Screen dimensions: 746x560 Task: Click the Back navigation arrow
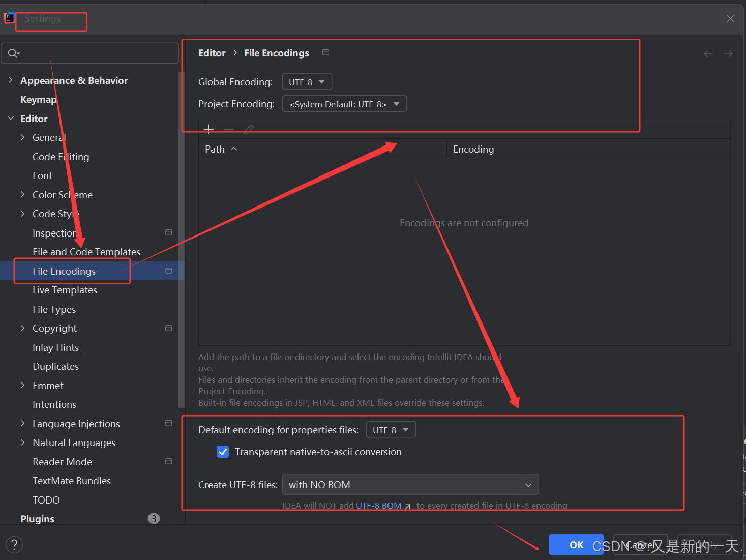(x=708, y=54)
